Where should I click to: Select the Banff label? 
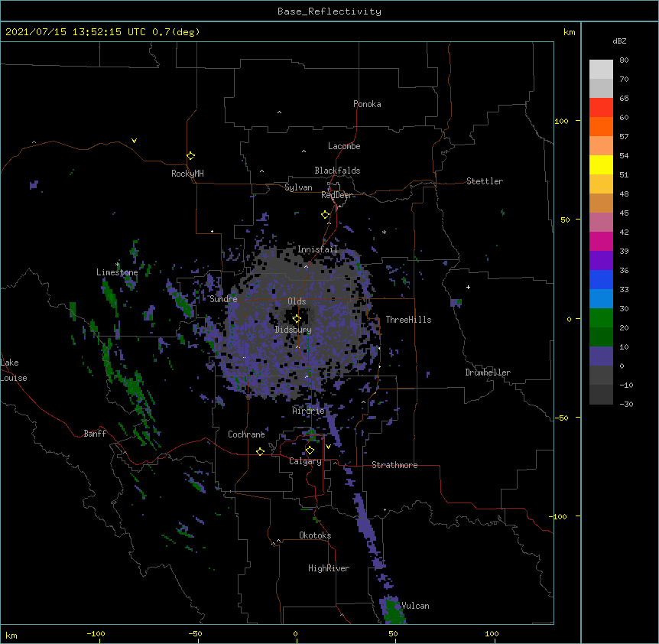(95, 434)
